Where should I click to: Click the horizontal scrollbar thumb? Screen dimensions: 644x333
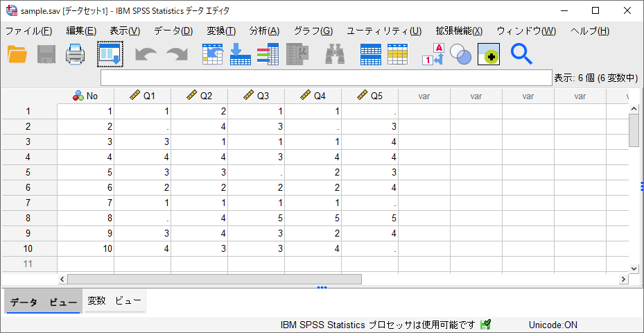coord(214,279)
